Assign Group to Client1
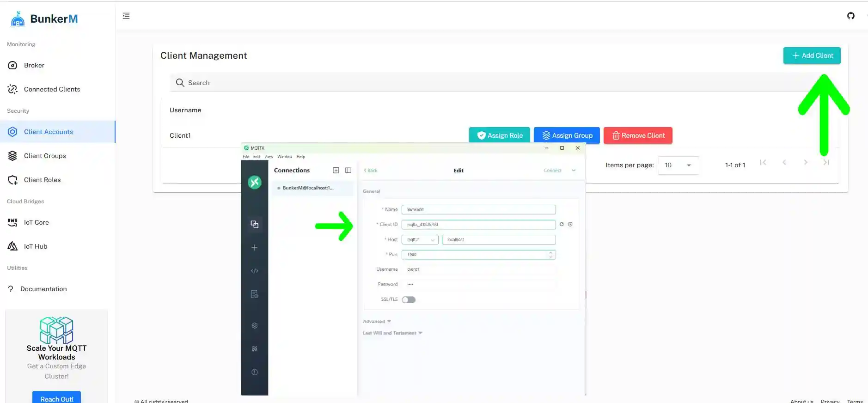Screen dimensions: 868x403 point(567,135)
